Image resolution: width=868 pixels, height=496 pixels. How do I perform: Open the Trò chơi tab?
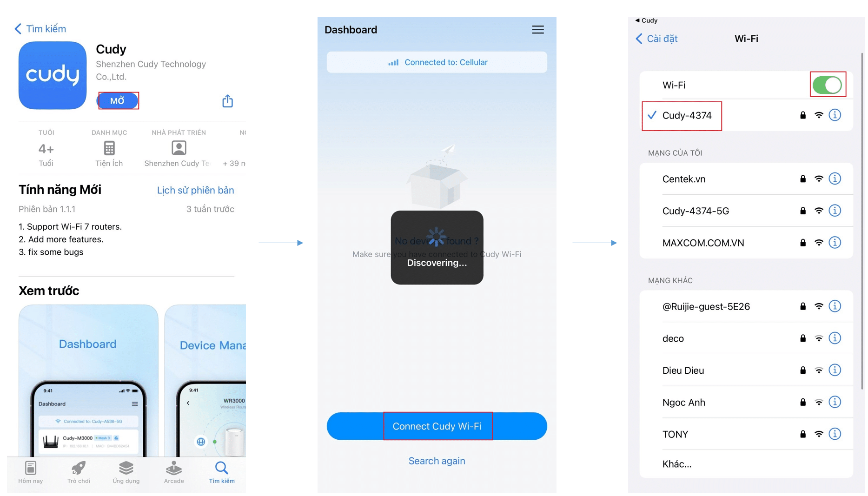[79, 472]
